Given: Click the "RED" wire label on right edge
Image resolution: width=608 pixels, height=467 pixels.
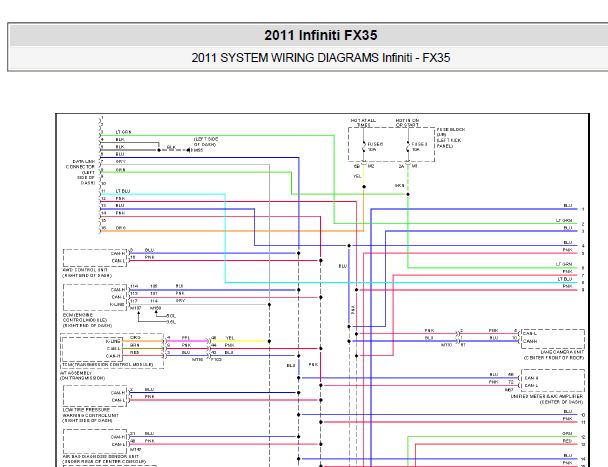Looking at the screenshot, I should pyautogui.click(x=567, y=441).
